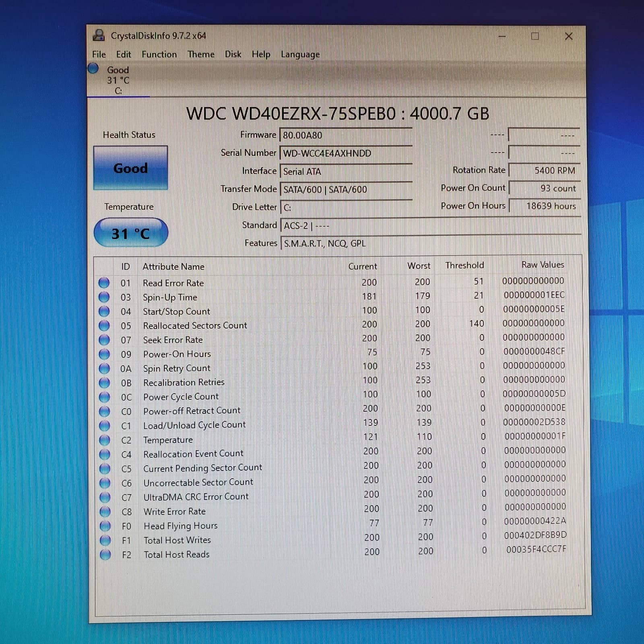This screenshot has width=644, height=644.
Task: Click the Threshold column header
Action: click(x=464, y=265)
